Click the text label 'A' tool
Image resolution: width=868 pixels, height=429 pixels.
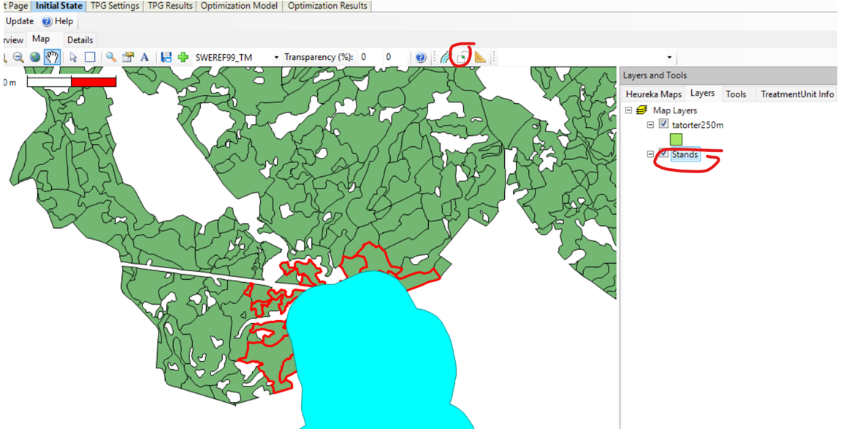[x=145, y=57]
